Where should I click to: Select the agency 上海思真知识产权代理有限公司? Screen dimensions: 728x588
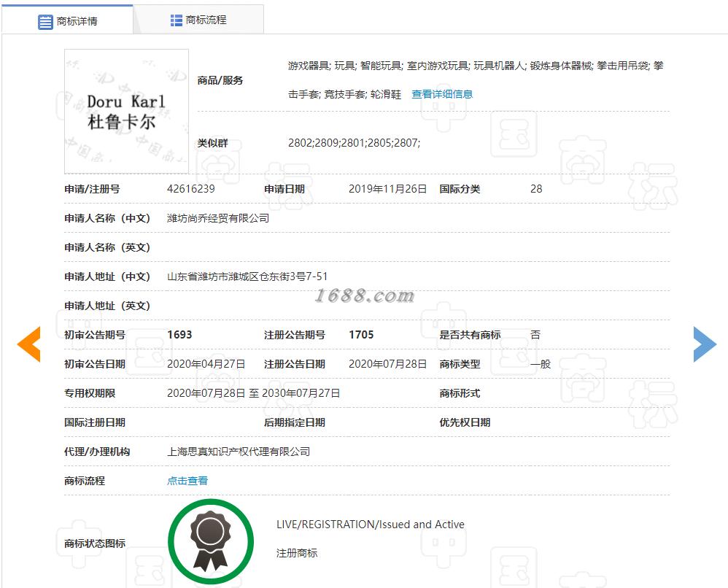(239, 452)
